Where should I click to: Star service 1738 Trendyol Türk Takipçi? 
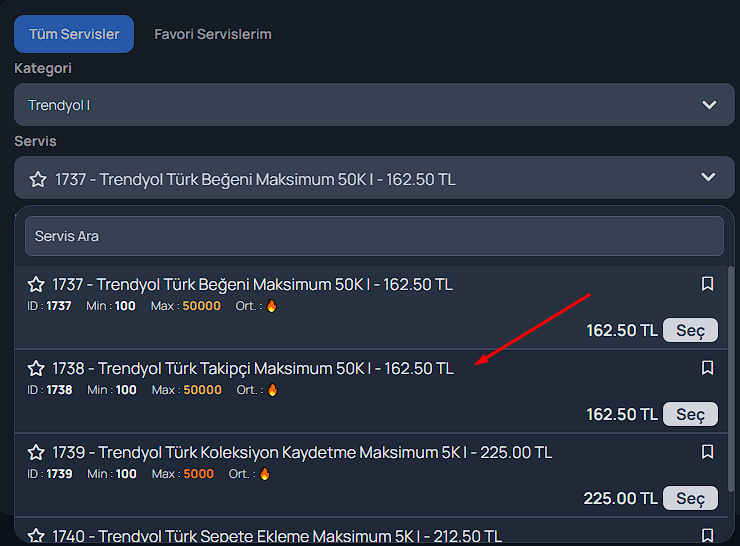click(36, 369)
